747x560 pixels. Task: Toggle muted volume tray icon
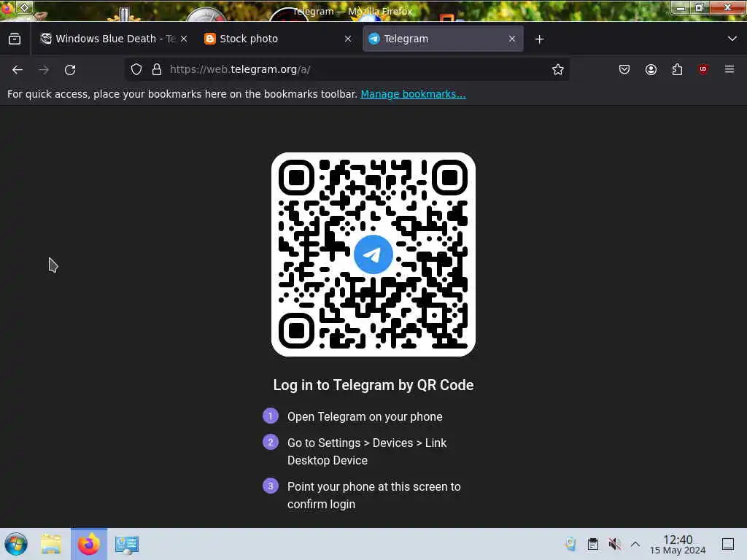pos(614,544)
